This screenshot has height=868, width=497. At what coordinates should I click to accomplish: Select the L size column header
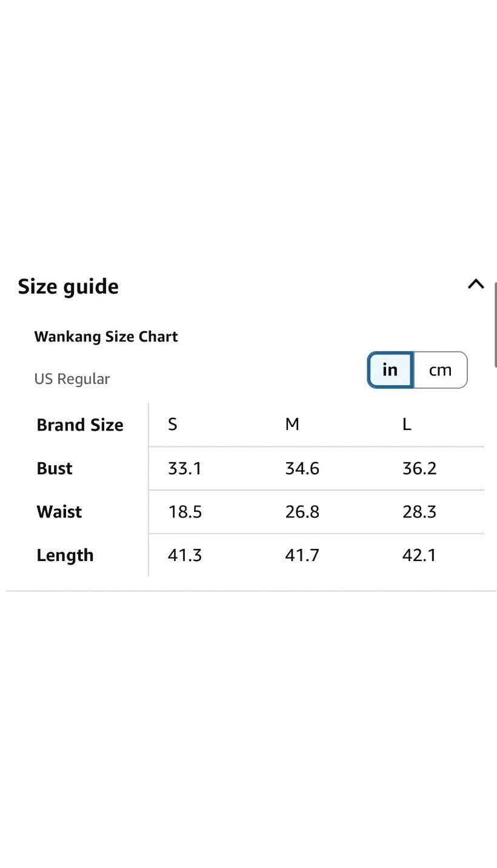pos(407,425)
